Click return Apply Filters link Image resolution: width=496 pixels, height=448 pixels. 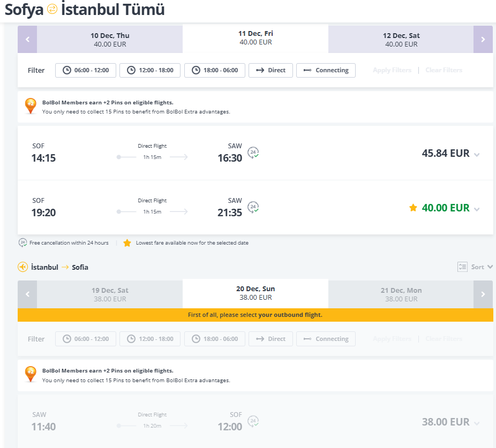[392, 339]
